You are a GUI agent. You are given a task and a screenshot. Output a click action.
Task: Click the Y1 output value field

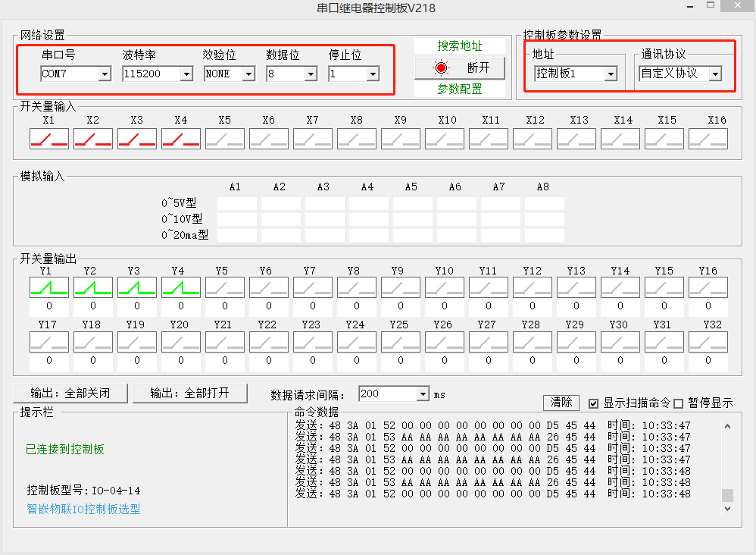(x=49, y=306)
